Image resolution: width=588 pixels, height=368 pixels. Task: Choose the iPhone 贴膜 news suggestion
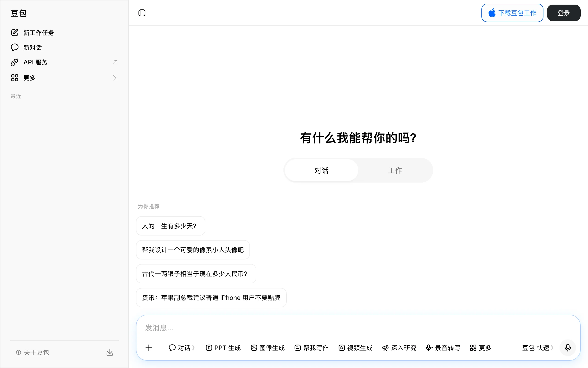coord(211,298)
